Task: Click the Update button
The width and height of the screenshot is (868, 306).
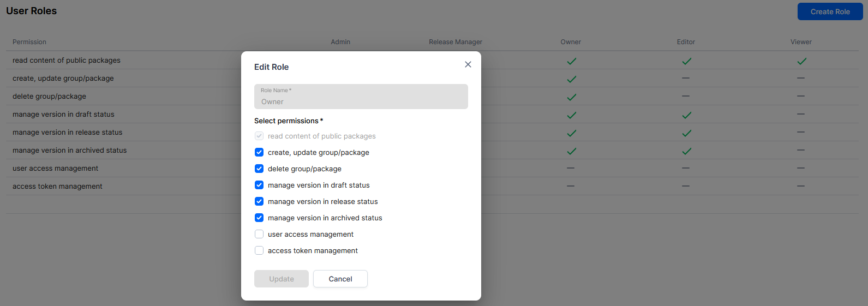Action: pos(282,279)
